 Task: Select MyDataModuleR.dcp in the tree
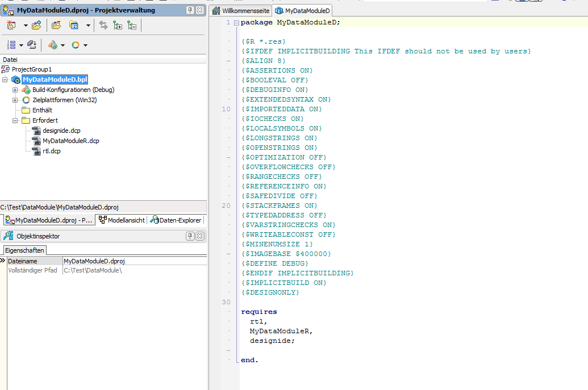pyautogui.click(x=71, y=141)
